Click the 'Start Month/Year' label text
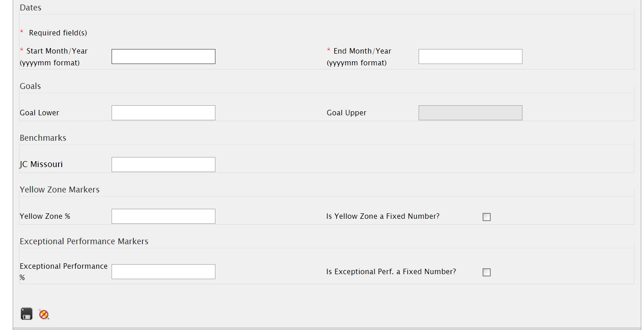This screenshot has width=644, height=330. 57,51
